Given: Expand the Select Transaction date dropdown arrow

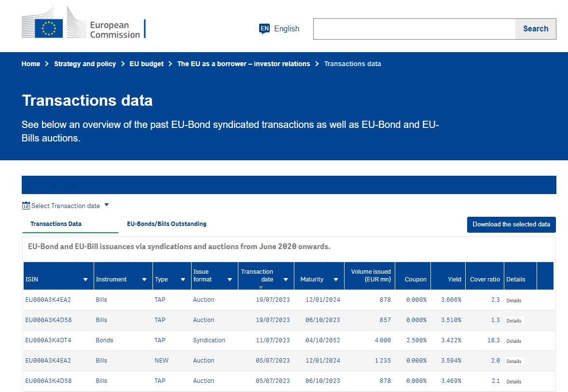Looking at the screenshot, I should tap(107, 205).
